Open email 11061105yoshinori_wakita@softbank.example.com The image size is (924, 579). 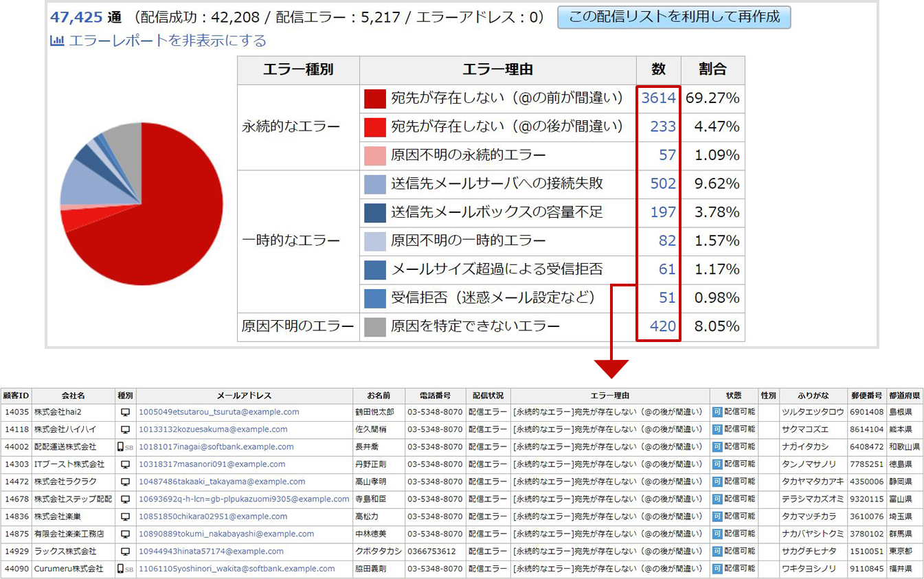coord(237,569)
